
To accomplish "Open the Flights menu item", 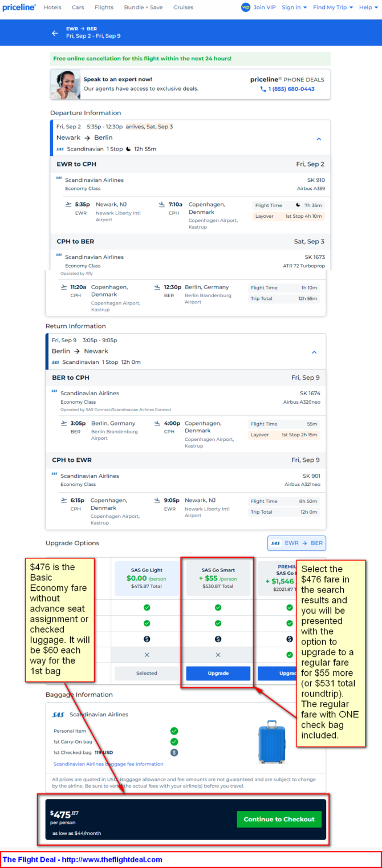I will 104,7.
